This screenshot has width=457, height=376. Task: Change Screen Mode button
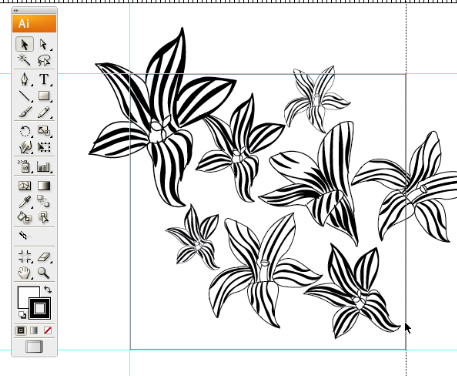(x=34, y=347)
